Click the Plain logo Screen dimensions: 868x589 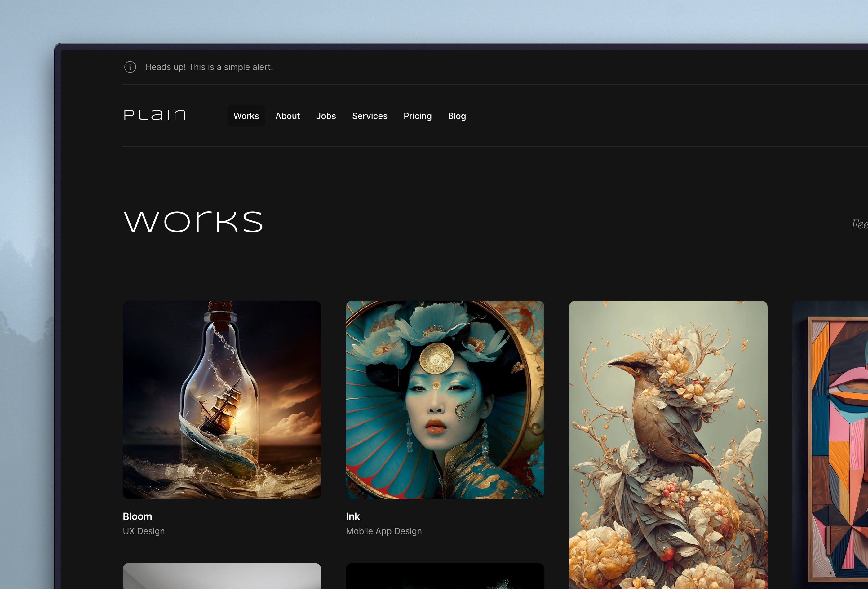point(155,115)
